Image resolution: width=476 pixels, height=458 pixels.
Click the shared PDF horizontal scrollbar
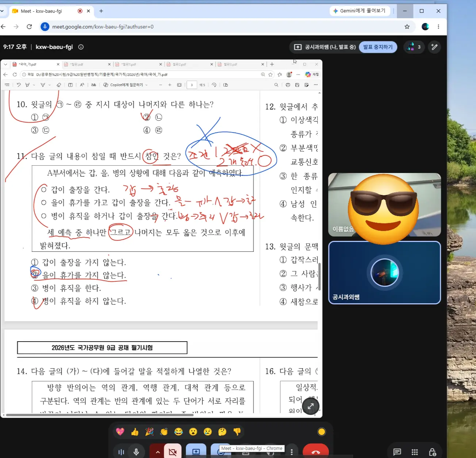pos(100,415)
